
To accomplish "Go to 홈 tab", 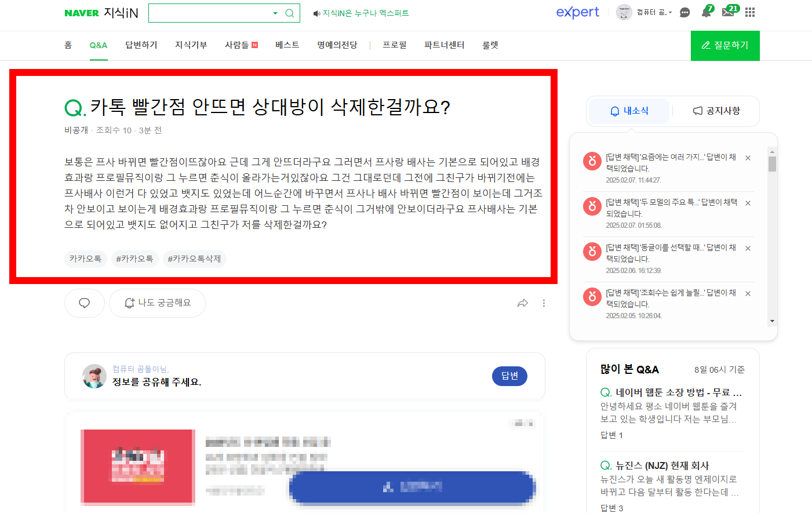I will [68, 45].
